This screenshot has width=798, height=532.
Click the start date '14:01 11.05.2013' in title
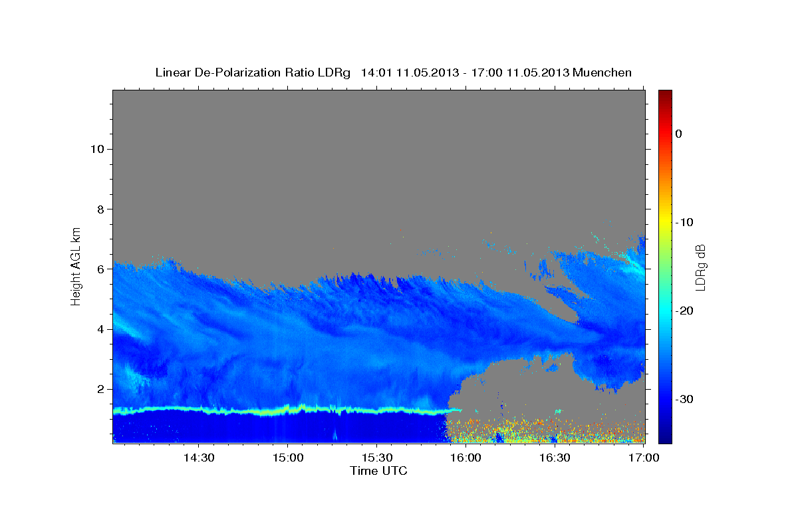tap(408, 72)
